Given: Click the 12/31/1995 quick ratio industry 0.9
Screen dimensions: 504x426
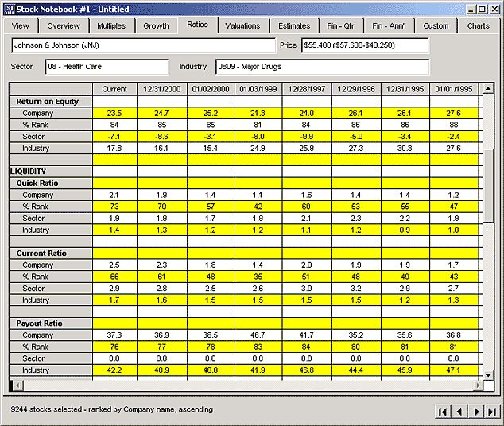Looking at the screenshot, I should coord(405,230).
